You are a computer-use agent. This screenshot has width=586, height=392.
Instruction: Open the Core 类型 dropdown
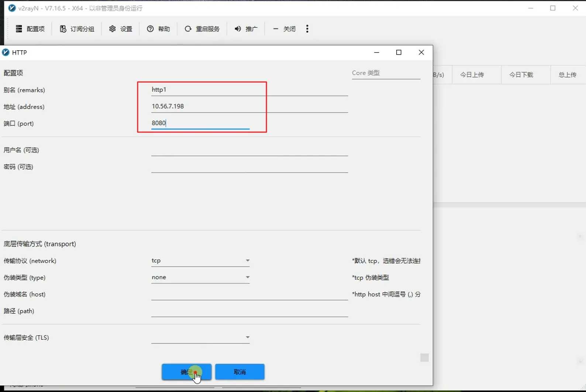386,73
